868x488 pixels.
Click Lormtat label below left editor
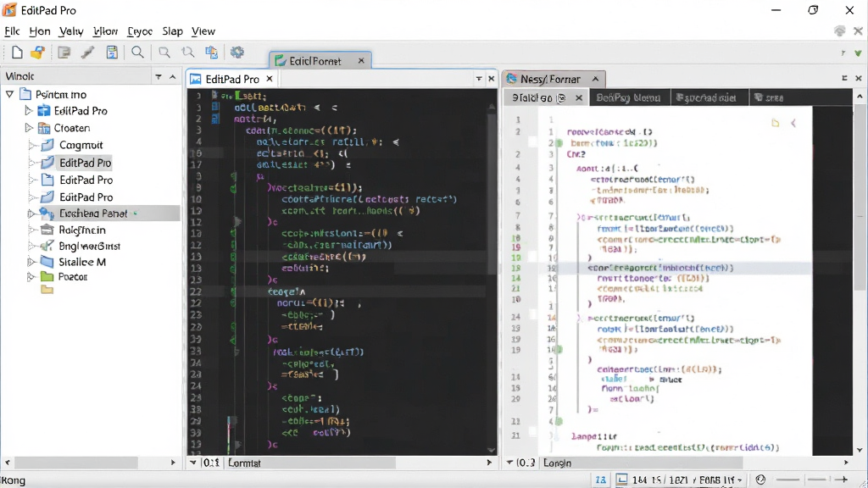(244, 463)
